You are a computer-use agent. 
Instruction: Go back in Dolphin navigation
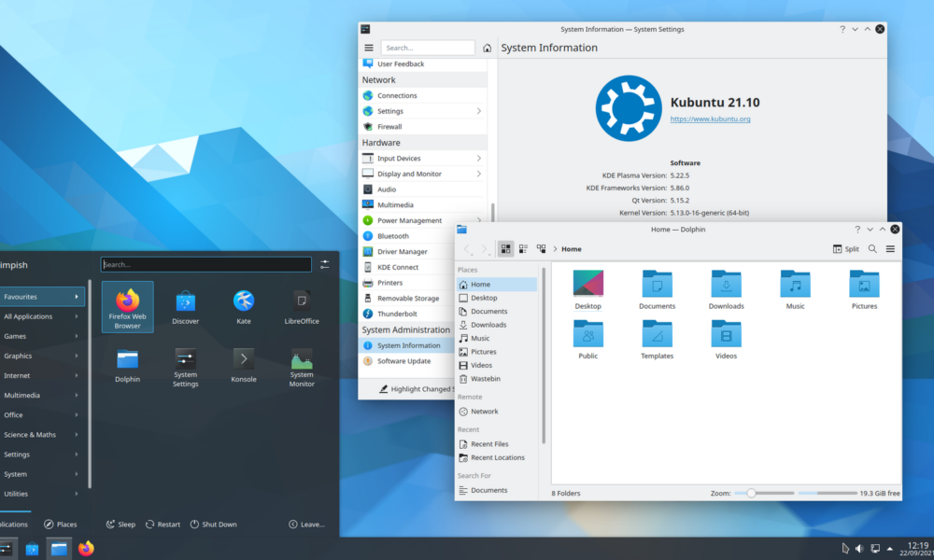point(468,249)
